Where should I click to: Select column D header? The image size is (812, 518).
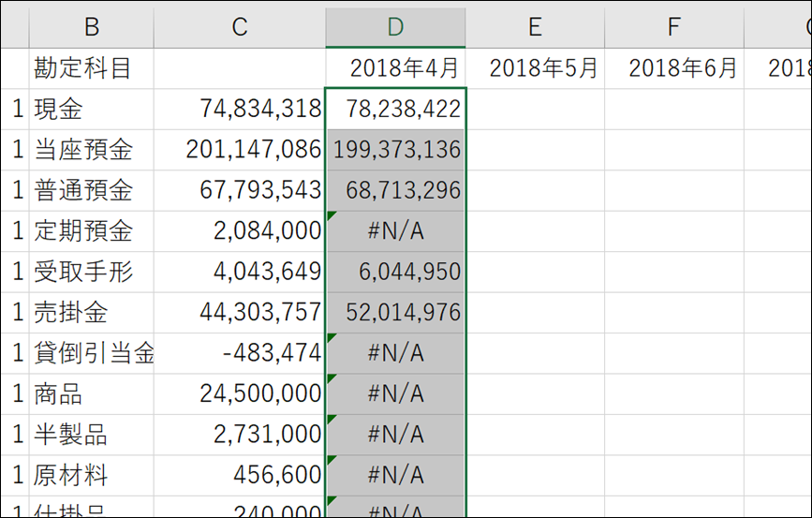[x=395, y=27]
